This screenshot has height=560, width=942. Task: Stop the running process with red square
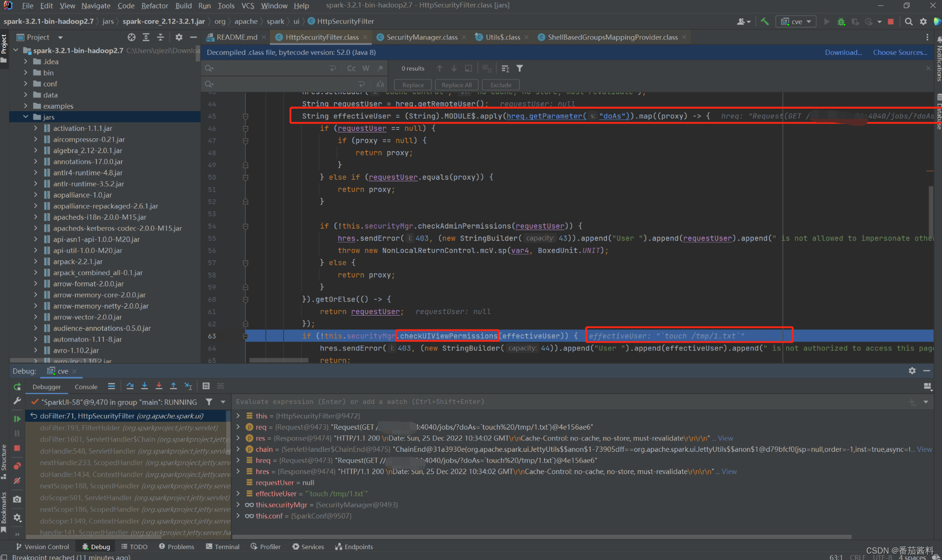[x=891, y=21]
